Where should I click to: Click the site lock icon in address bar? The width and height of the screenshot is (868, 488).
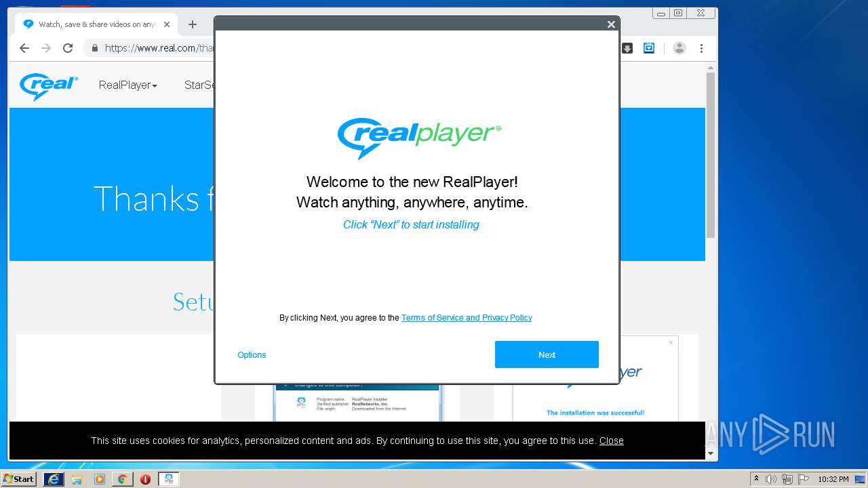(95, 48)
